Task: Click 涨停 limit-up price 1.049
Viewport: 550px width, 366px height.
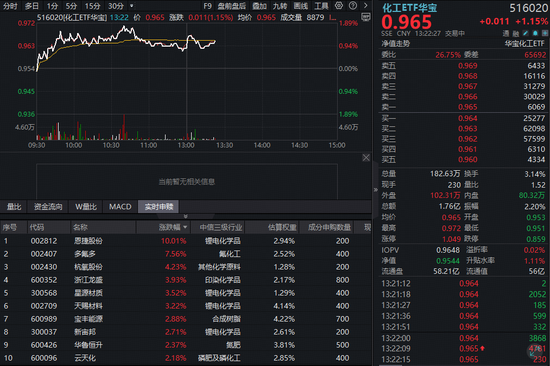Action: pyautogui.click(x=451, y=239)
